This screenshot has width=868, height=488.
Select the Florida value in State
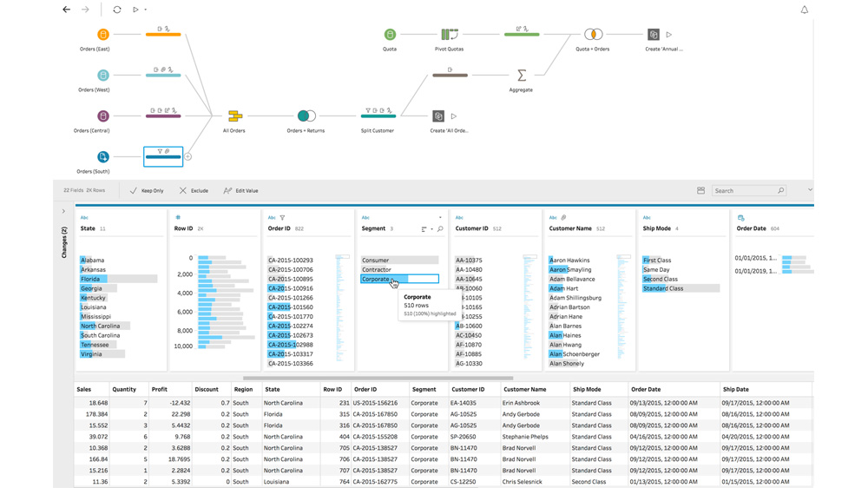click(x=91, y=279)
